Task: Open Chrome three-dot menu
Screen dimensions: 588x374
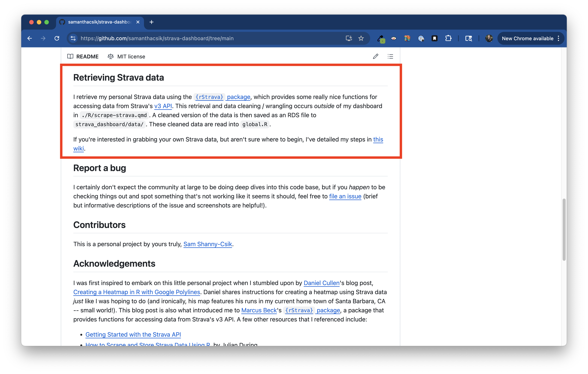Action: click(x=559, y=38)
